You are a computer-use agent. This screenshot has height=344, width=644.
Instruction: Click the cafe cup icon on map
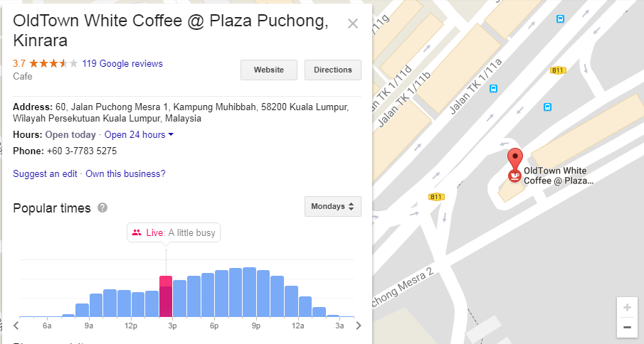513,176
